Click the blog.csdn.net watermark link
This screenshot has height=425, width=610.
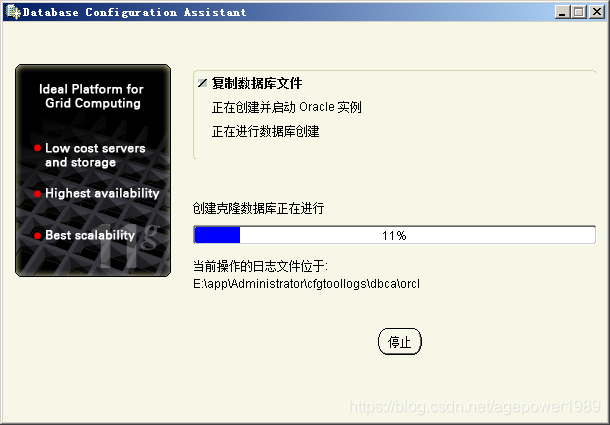tap(475, 407)
